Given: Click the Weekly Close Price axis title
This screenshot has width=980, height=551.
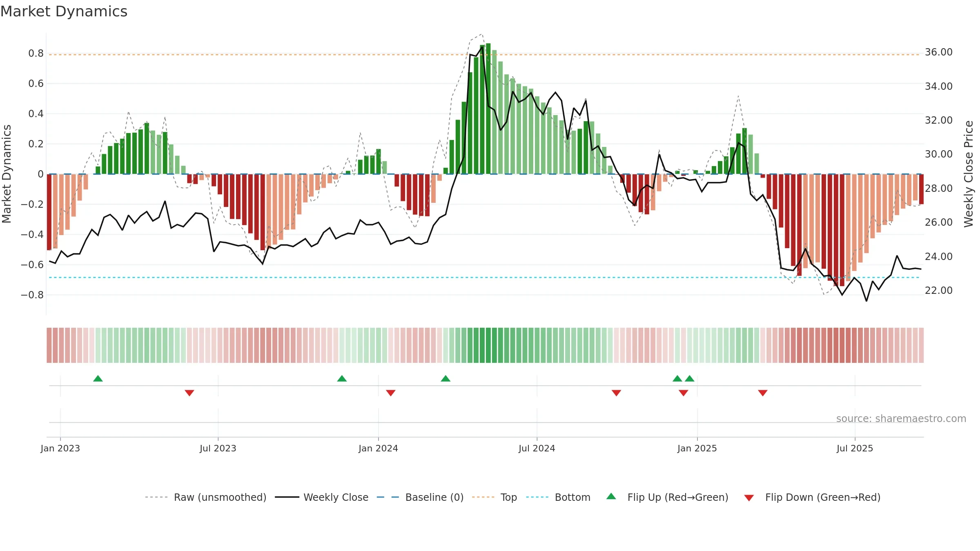Looking at the screenshot, I should click(x=969, y=174).
